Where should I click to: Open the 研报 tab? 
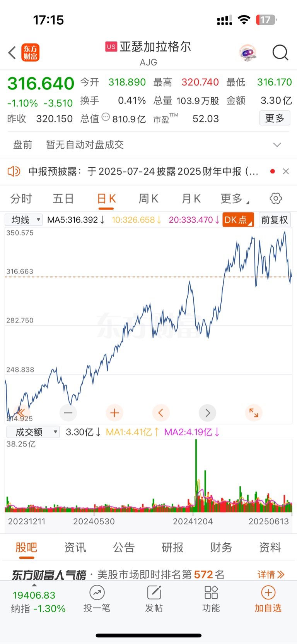pyautogui.click(x=172, y=547)
